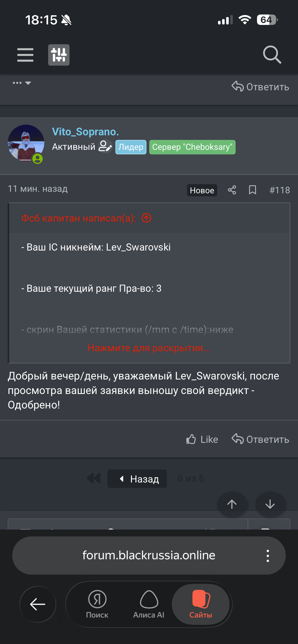The width and height of the screenshot is (298, 644).
Task: Open browser three-dot menu in address bar
Action: pyautogui.click(x=268, y=555)
